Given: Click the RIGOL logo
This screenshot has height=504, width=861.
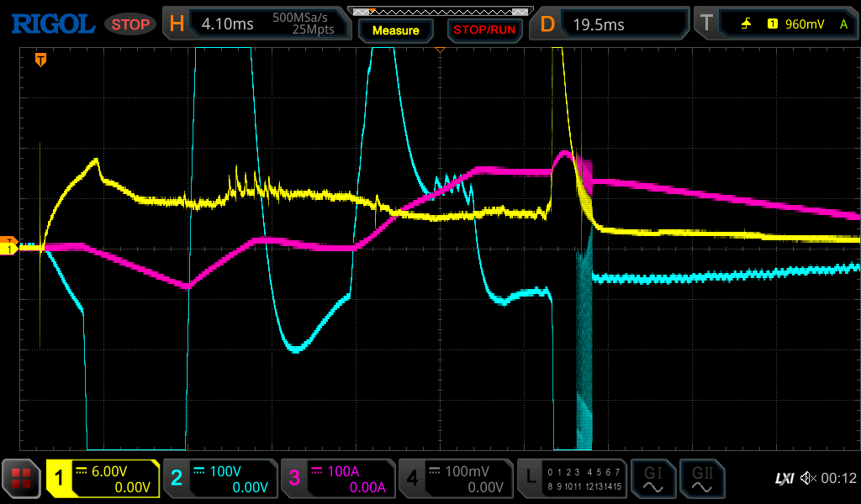Looking at the screenshot, I should [52, 24].
